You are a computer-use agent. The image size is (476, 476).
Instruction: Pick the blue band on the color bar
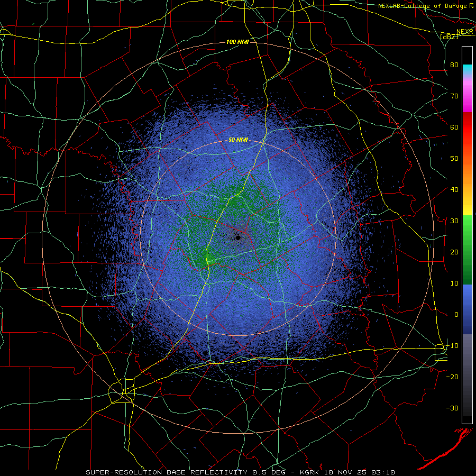click(x=467, y=309)
